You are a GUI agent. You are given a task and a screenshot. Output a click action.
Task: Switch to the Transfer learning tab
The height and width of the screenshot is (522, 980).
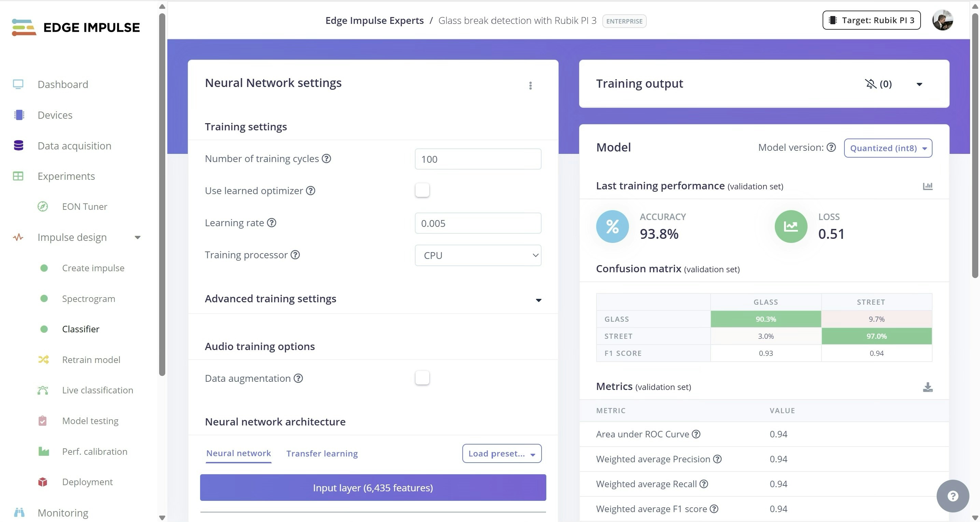[322, 453]
